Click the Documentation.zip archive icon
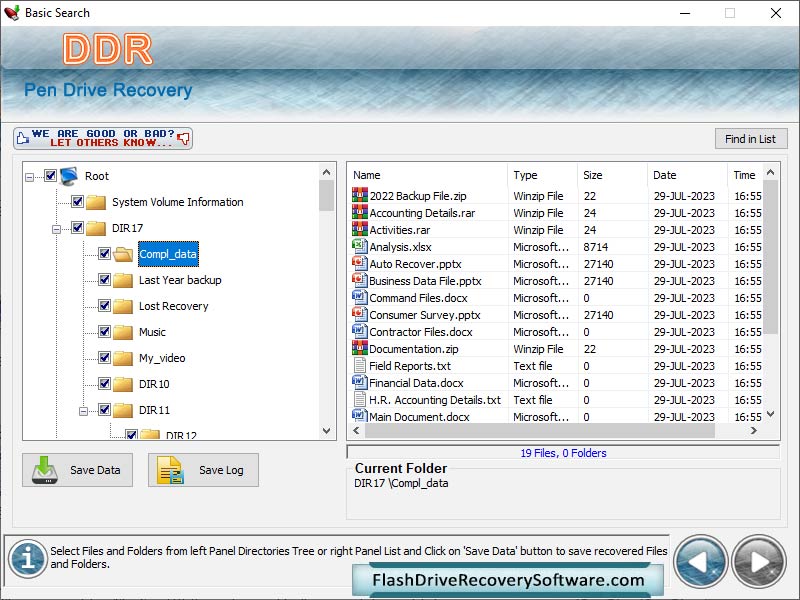This screenshot has height=600, width=800. coord(358,348)
